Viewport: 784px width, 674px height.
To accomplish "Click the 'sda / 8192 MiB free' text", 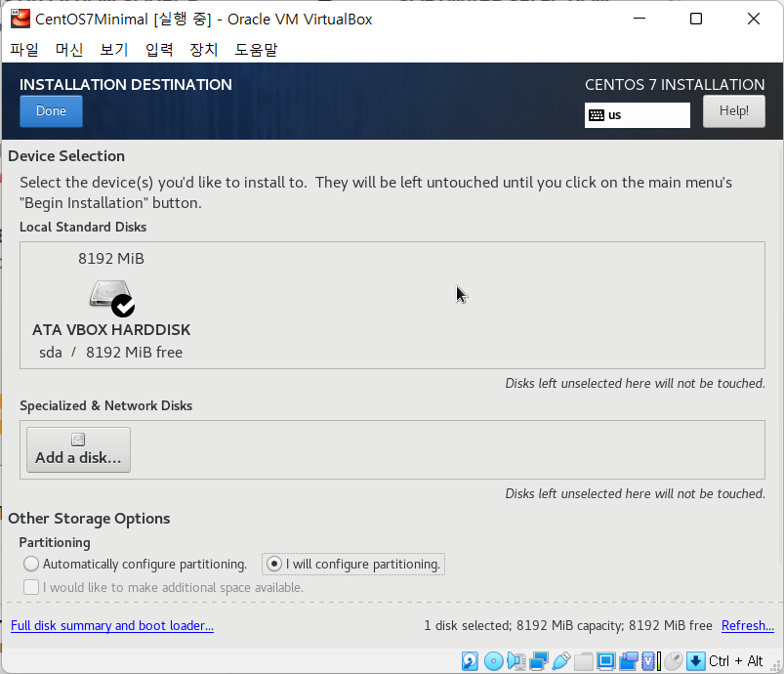I will coord(111,353).
